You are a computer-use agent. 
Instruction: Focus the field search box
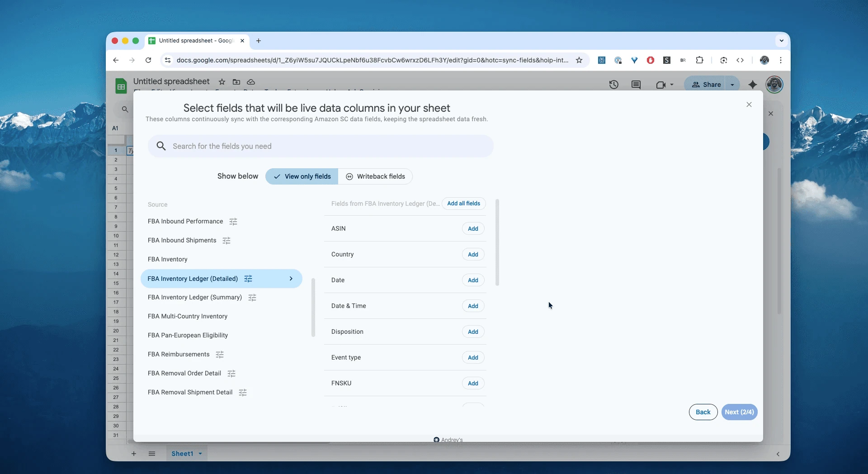321,146
